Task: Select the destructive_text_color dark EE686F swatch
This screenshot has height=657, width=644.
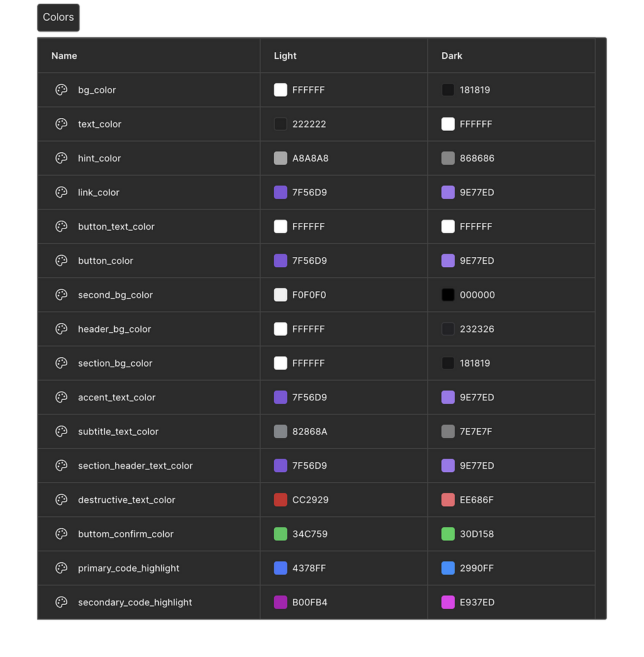Action: pyautogui.click(x=448, y=499)
